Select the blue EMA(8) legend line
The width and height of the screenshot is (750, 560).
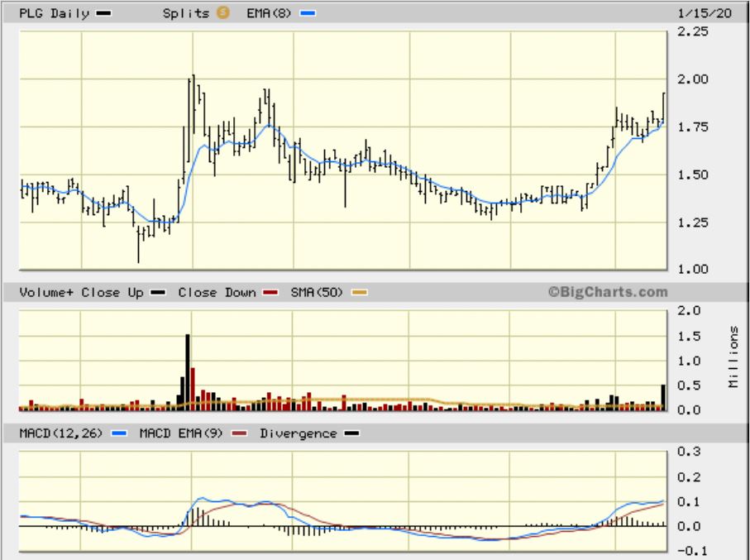click(x=308, y=13)
